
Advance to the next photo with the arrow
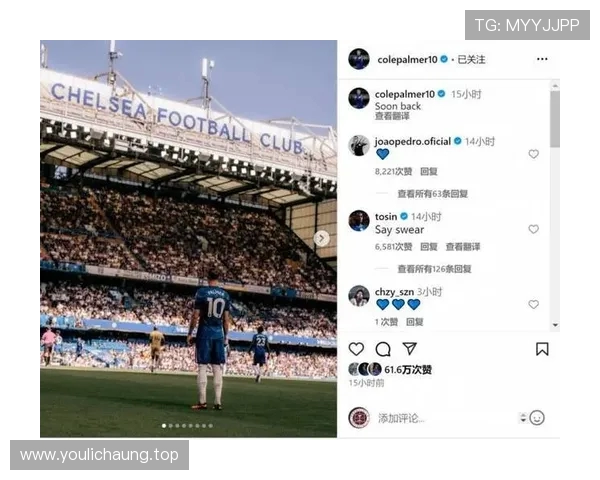[321, 238]
